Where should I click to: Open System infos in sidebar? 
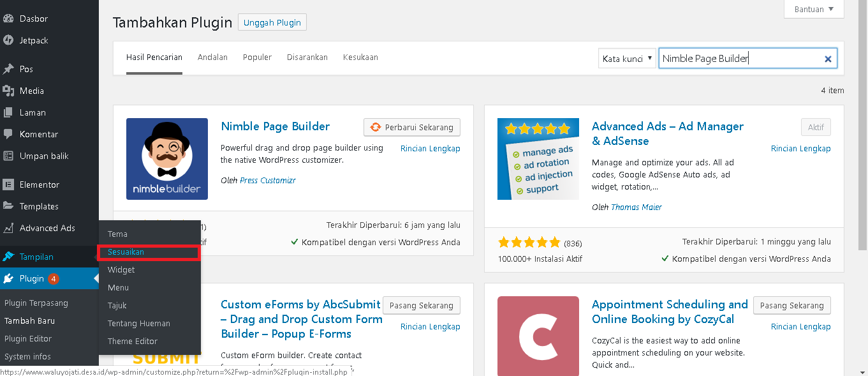pos(27,357)
